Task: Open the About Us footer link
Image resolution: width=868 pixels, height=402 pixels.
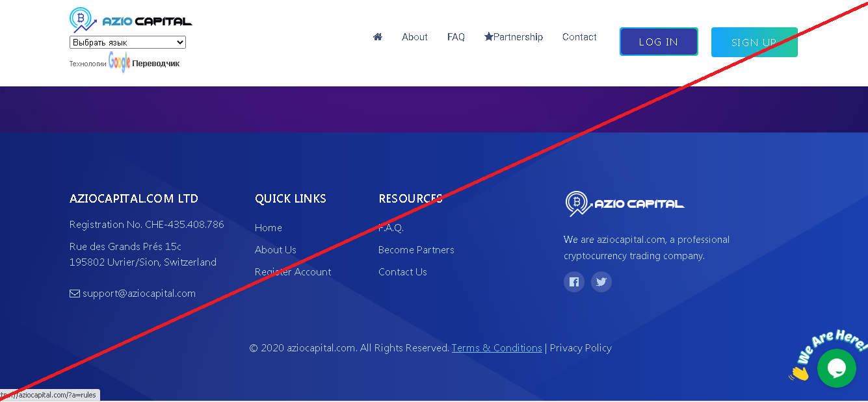Action: (x=276, y=250)
